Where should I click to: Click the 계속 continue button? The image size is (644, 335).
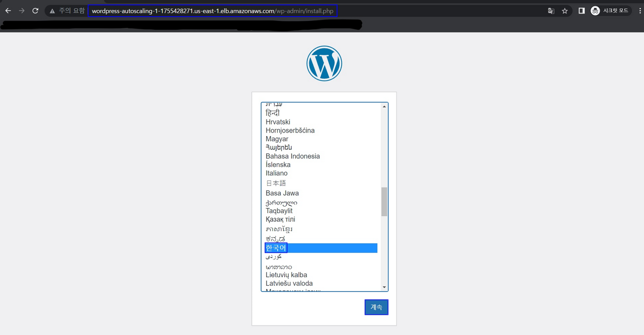[376, 307]
